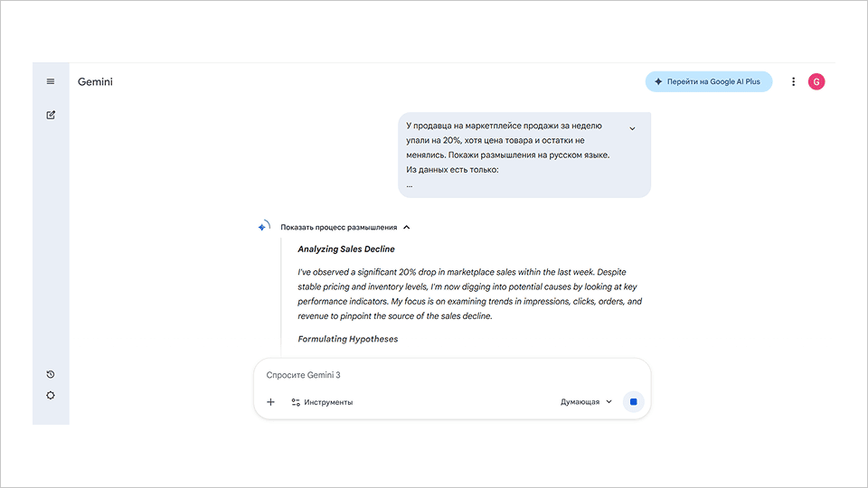The image size is (868, 488).
Task: Open the Думающая model dropdown
Action: (586, 402)
